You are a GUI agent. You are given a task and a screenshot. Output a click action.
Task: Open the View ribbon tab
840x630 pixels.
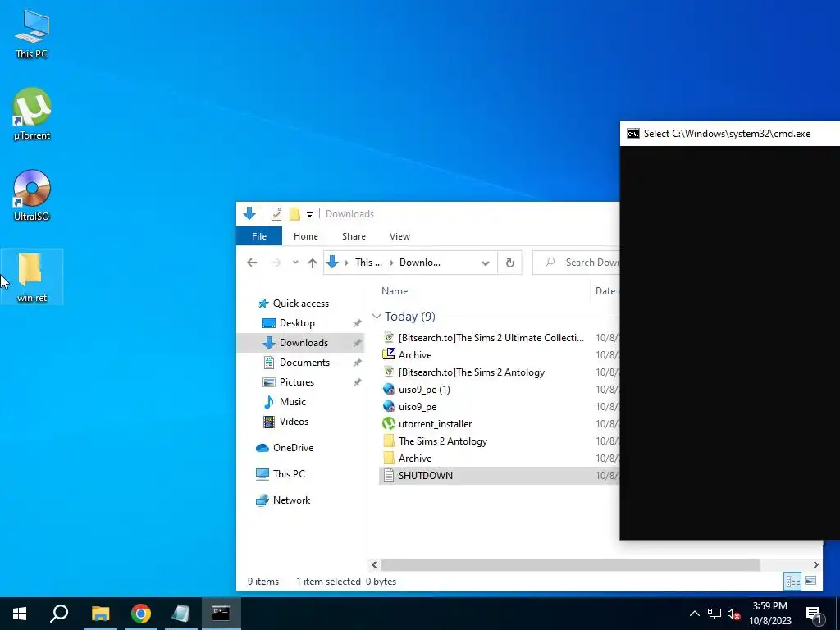399,236
